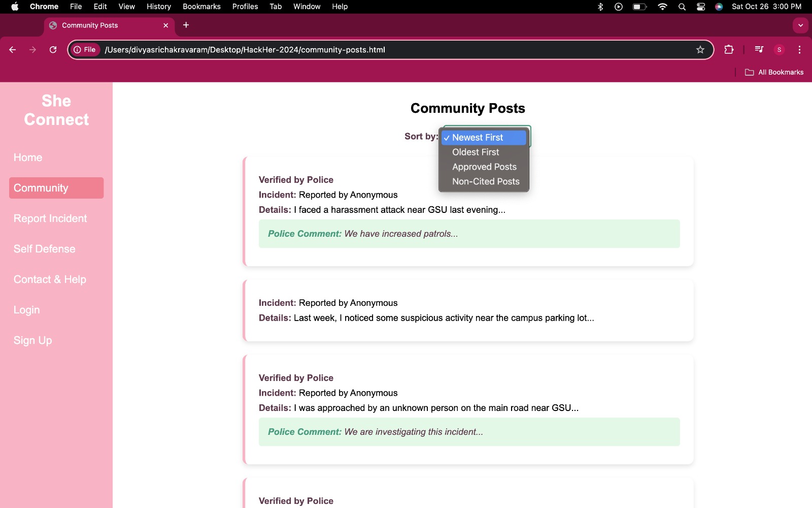This screenshot has width=812, height=508.
Task: Go back to the previous page
Action: [x=13, y=50]
